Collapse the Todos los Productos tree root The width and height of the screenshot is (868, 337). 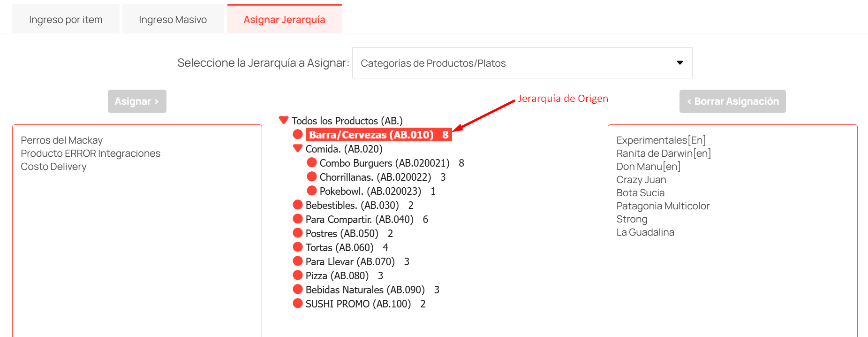click(x=283, y=120)
